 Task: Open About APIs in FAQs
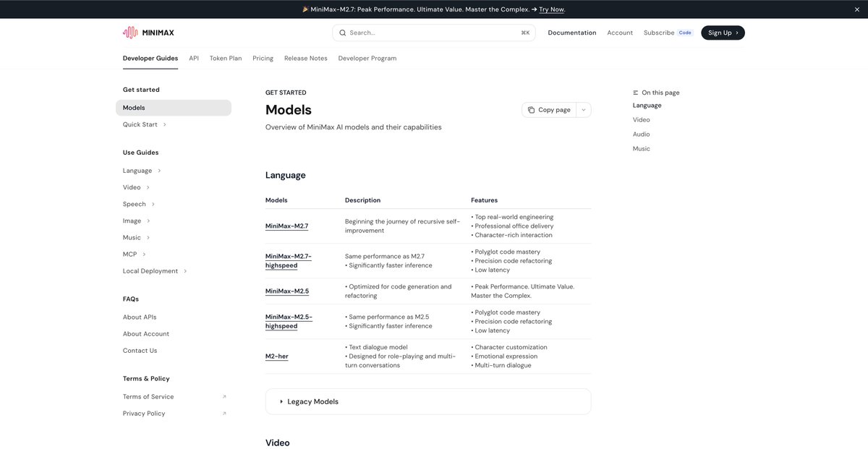[x=140, y=317]
